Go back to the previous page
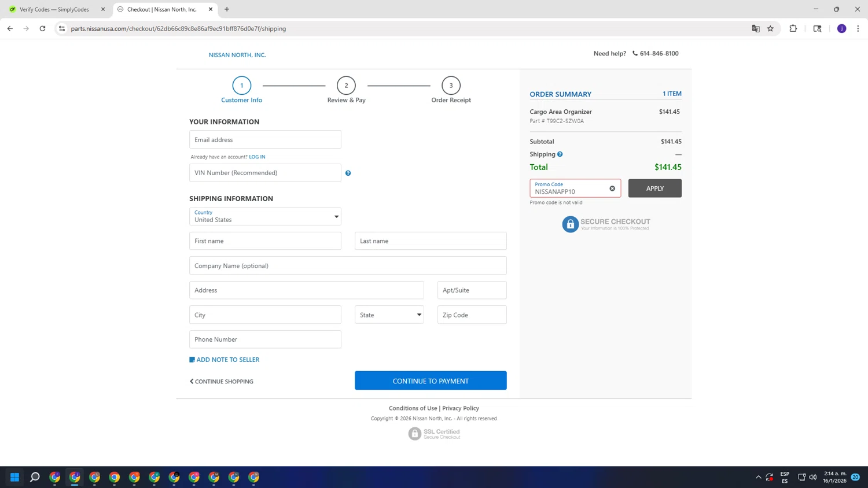The height and width of the screenshot is (488, 868). 10,28
